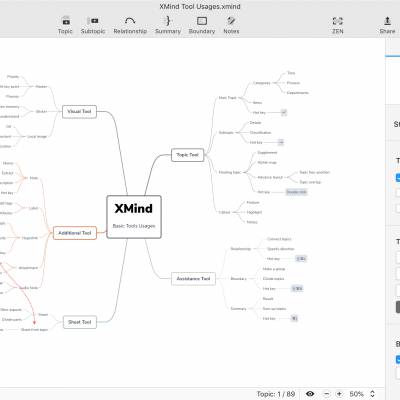This screenshot has width=400, height=400.
Task: Click the Marker subtopic under Visual Tool
Action: (x=41, y=87)
